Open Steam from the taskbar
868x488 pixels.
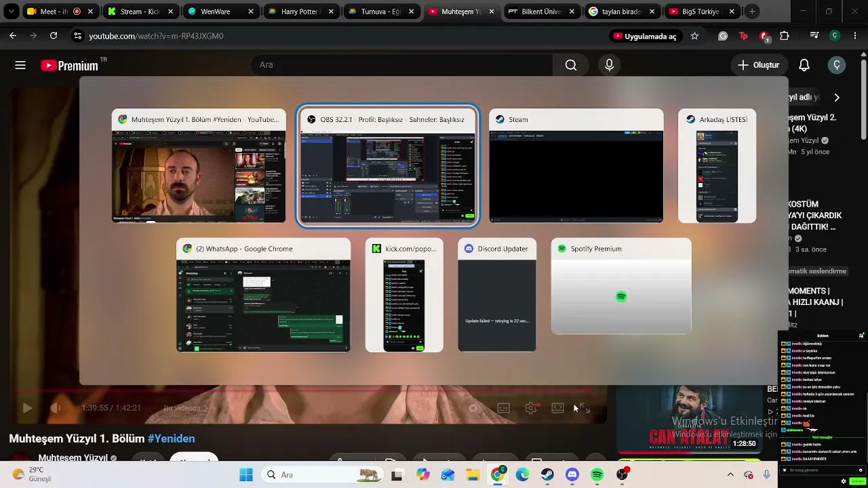[x=547, y=475]
